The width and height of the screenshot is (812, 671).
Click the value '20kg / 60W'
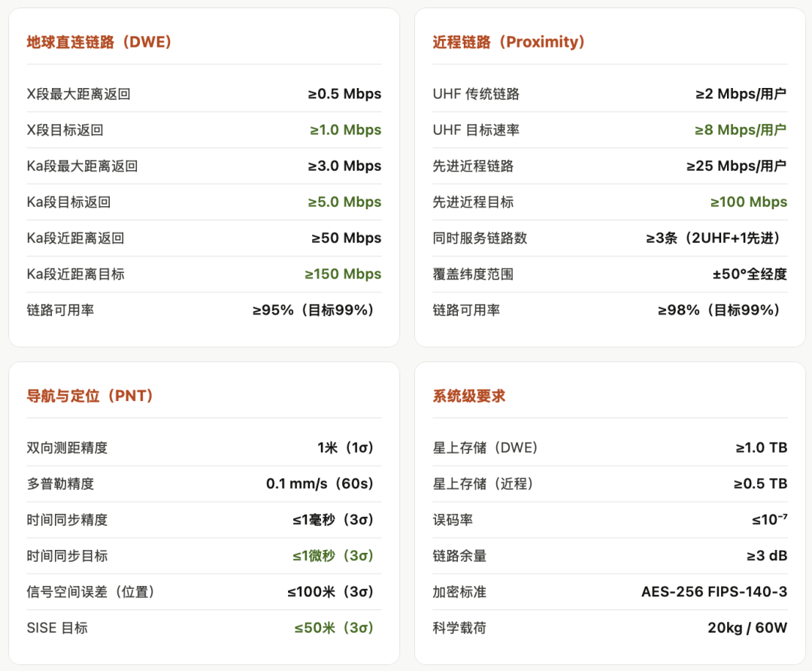pos(747,628)
